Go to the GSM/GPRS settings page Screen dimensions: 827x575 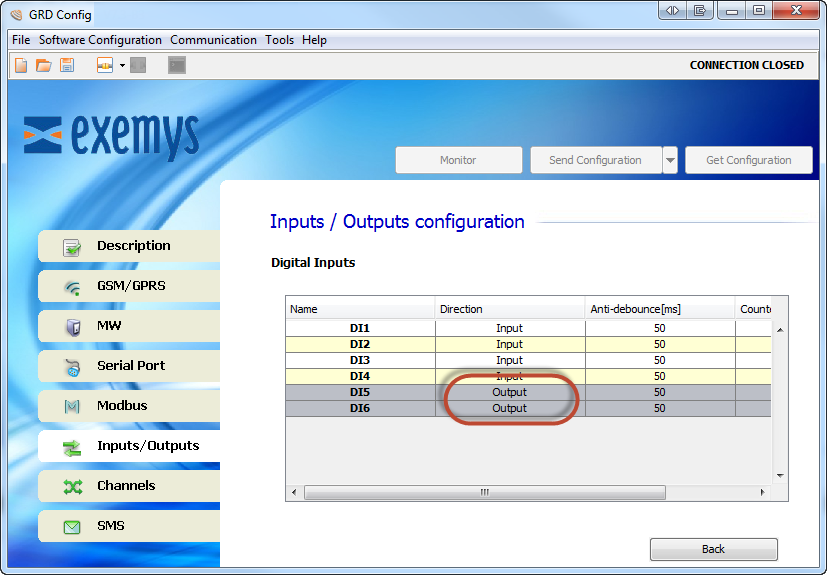click(129, 286)
